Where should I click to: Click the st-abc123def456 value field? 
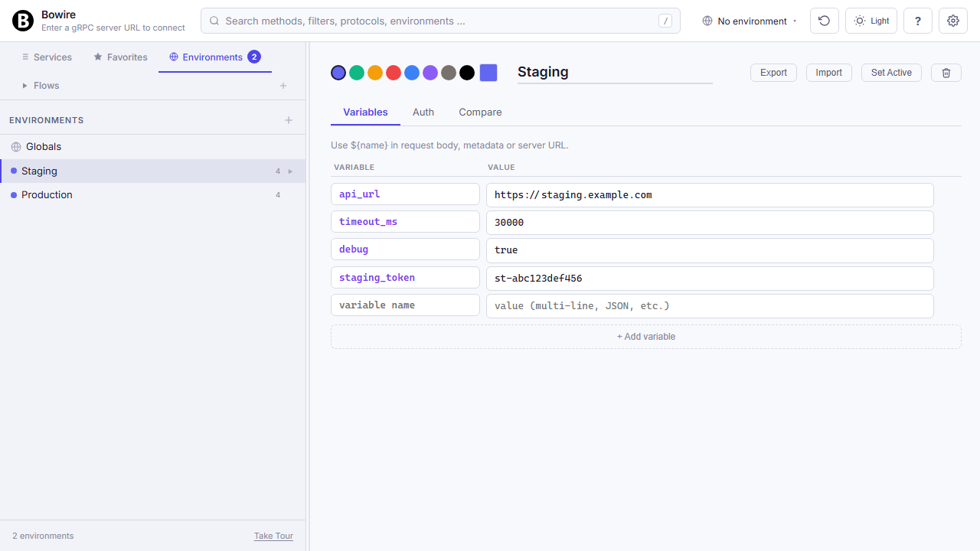(x=710, y=279)
